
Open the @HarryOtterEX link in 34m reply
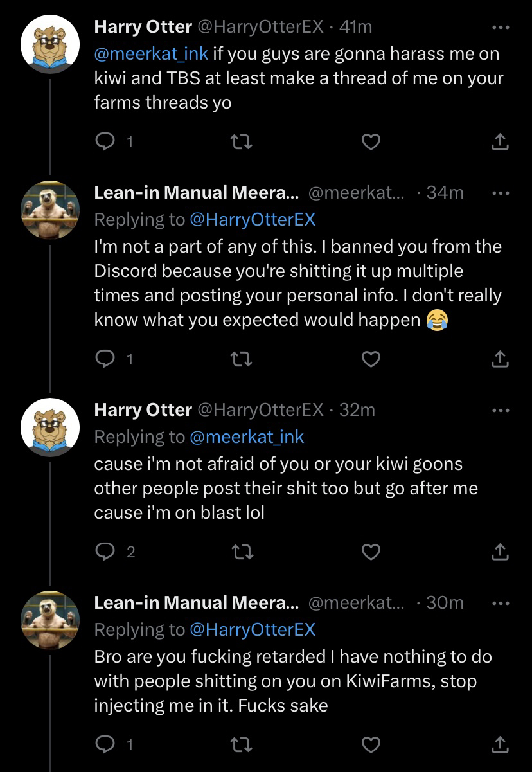click(x=253, y=219)
